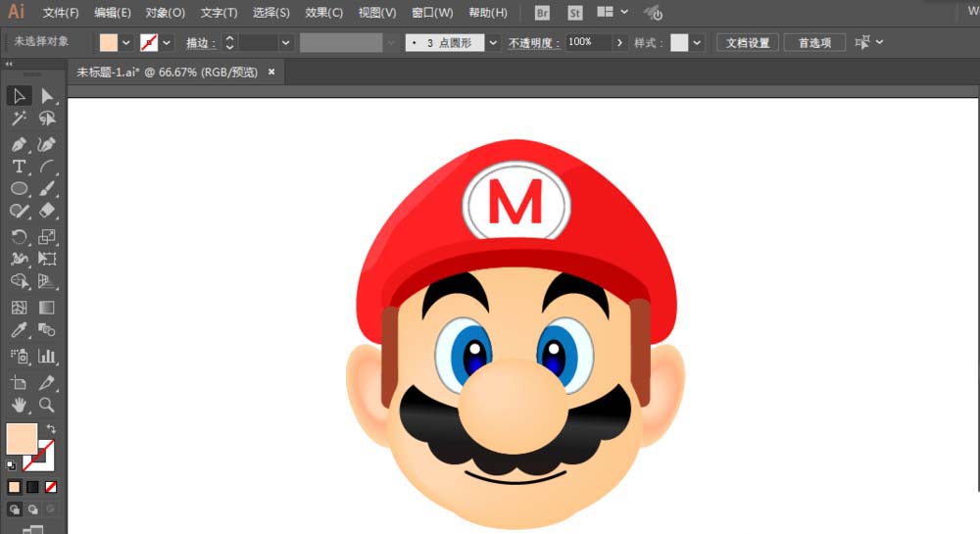Open the 文件(F) menu
The image size is (980, 534).
[x=61, y=13]
